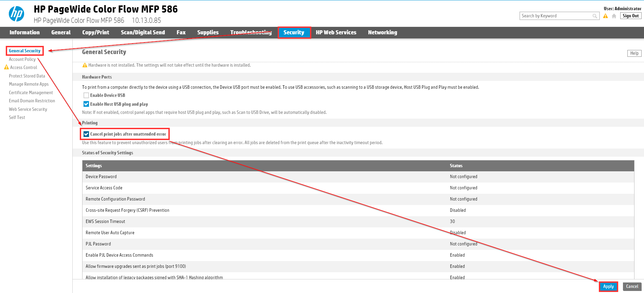644x293 pixels.
Task: Toggle Cancel print jobs after unattended error
Action: coord(86,134)
